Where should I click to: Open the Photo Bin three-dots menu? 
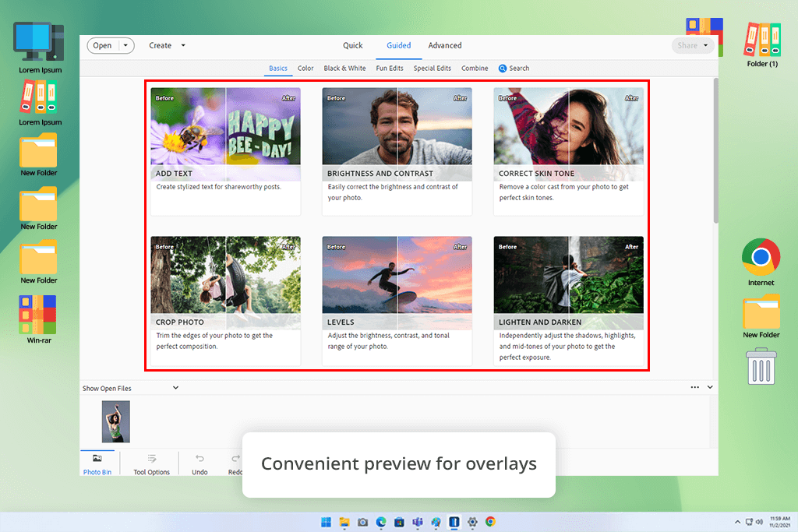[x=694, y=388]
